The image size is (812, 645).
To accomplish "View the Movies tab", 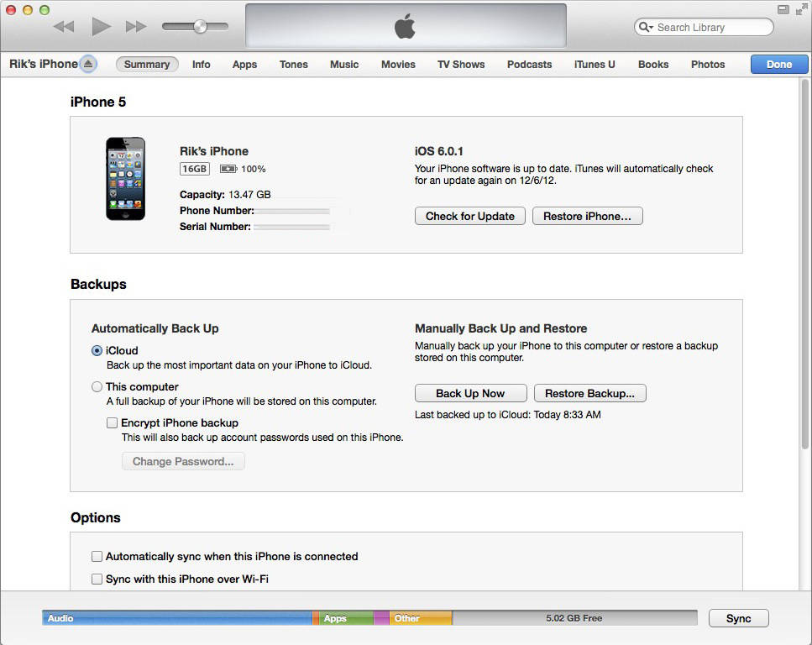I will [398, 64].
